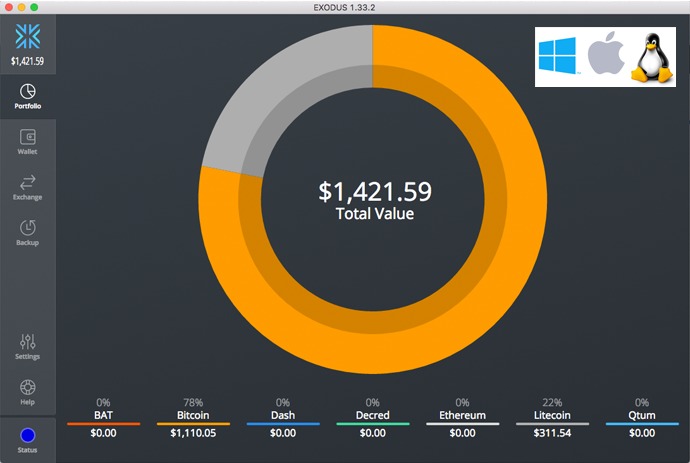Select the Bitcoin asset label
690x463 pixels.
coord(193,415)
